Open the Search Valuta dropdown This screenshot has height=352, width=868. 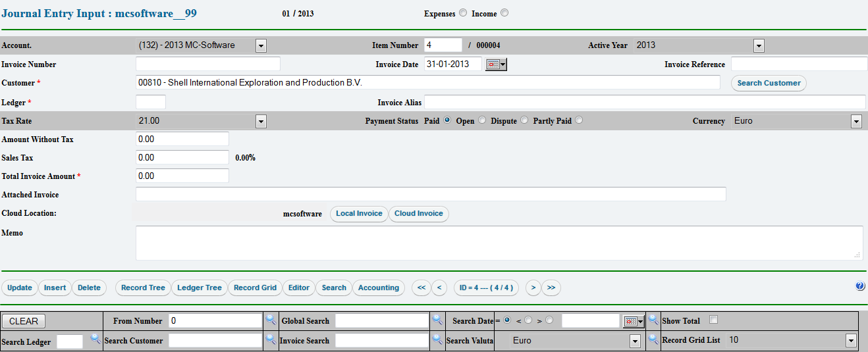576,341
